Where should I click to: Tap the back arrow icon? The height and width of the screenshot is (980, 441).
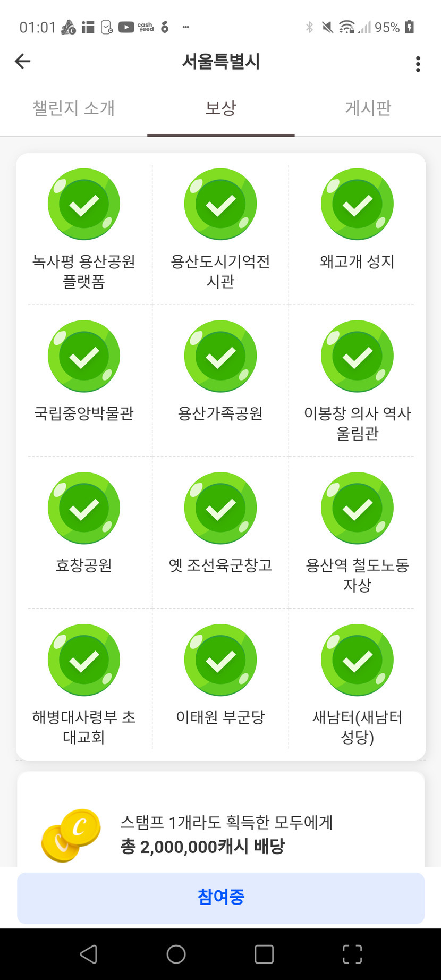tap(23, 62)
